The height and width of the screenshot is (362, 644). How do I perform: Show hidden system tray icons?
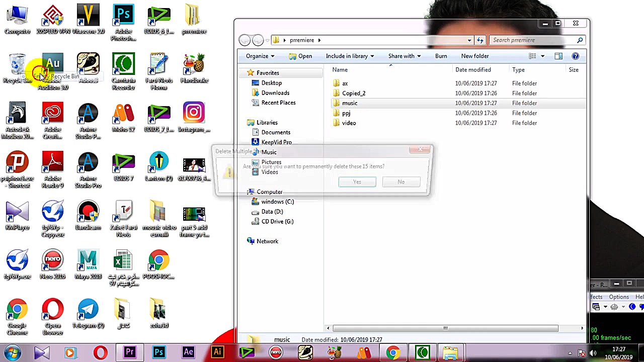tap(570, 353)
